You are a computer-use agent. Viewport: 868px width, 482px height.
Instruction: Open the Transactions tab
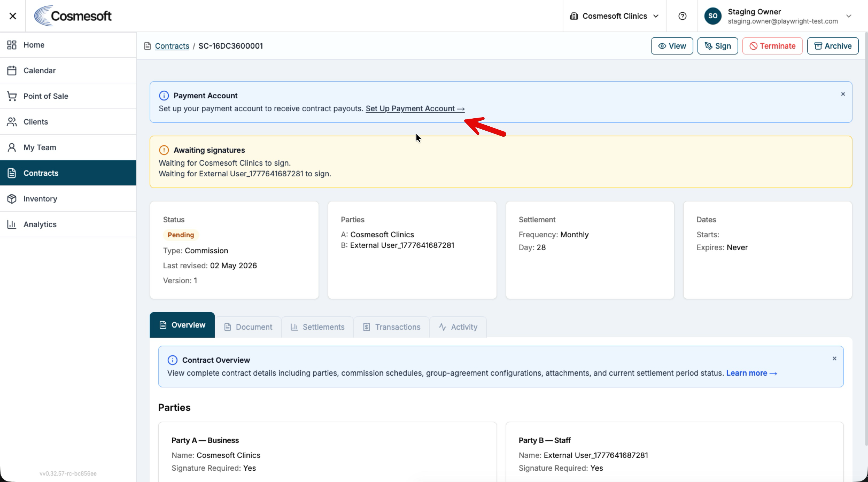(x=392, y=327)
